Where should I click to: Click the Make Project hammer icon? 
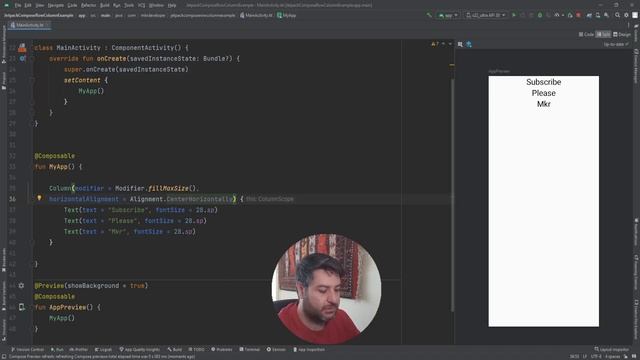point(429,15)
